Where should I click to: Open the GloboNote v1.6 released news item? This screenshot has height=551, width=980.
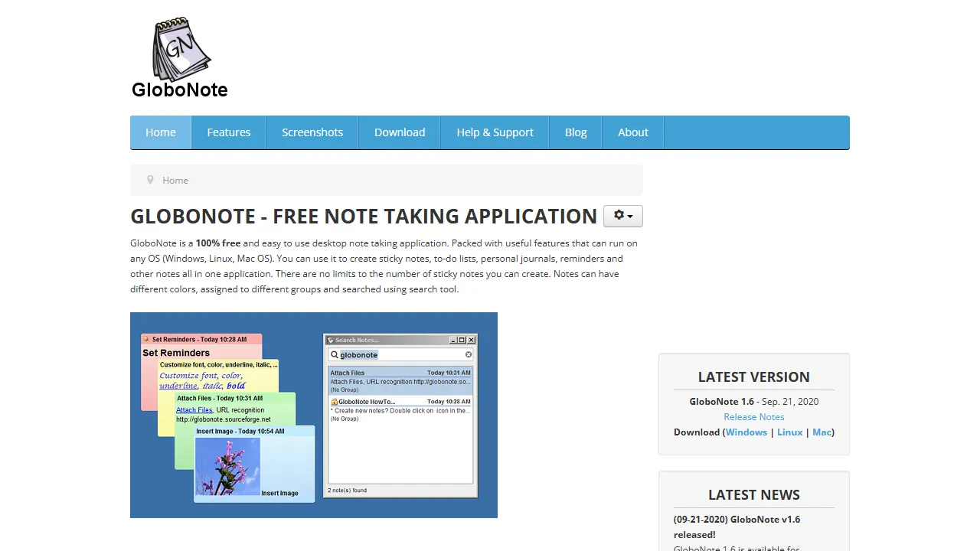pos(737,527)
